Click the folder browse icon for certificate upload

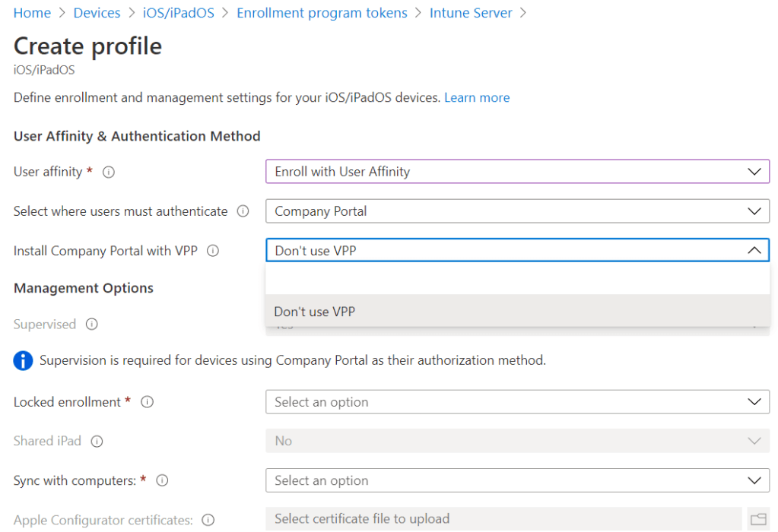coord(757,519)
